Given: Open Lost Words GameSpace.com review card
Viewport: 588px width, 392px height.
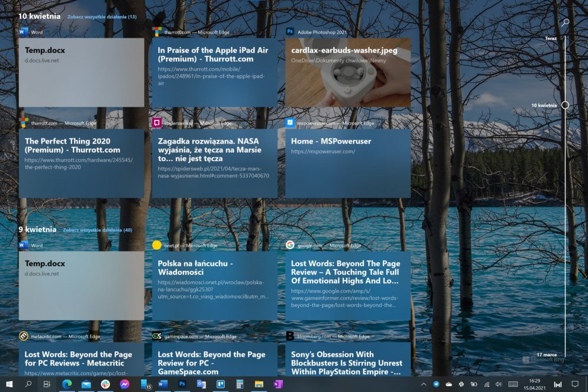Looking at the screenshot, I should (x=215, y=360).
